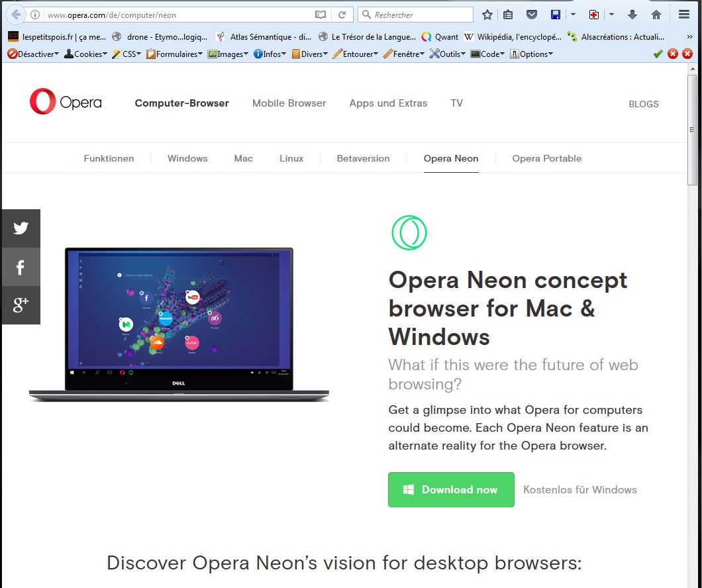Click the red cross toolbar icon
Viewport: 702px width, 588px height.
click(x=593, y=15)
